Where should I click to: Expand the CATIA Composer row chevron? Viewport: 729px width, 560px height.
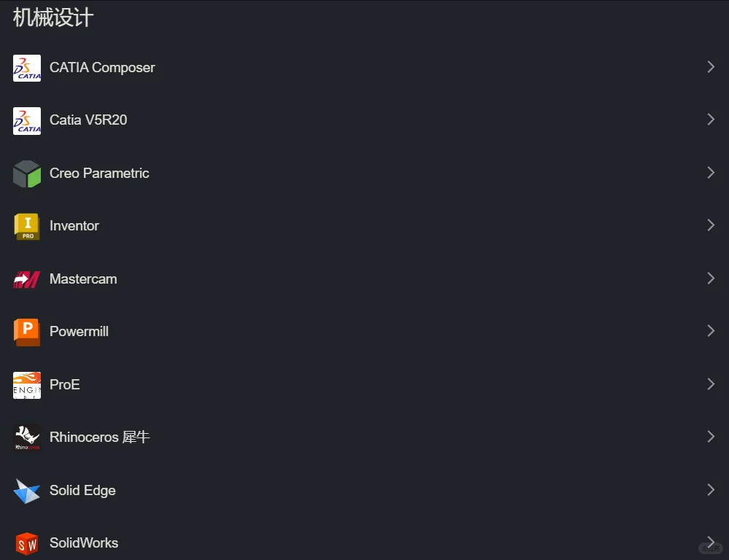click(711, 67)
